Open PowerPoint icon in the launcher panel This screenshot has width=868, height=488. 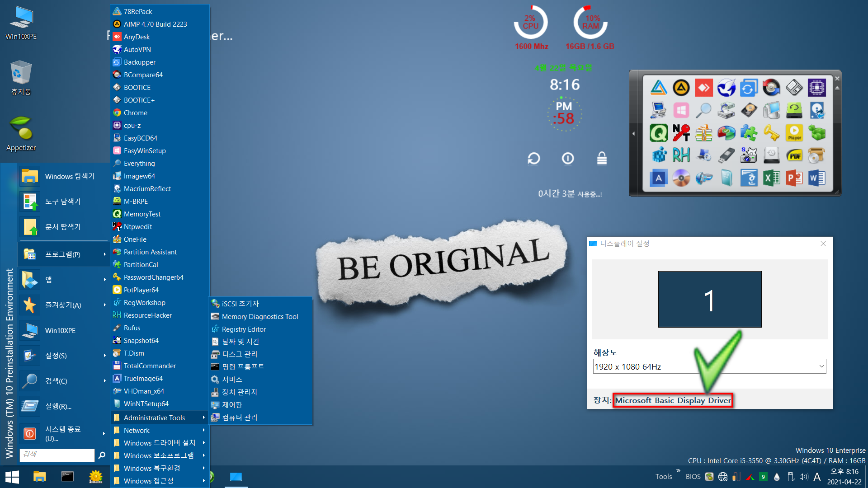coord(794,178)
